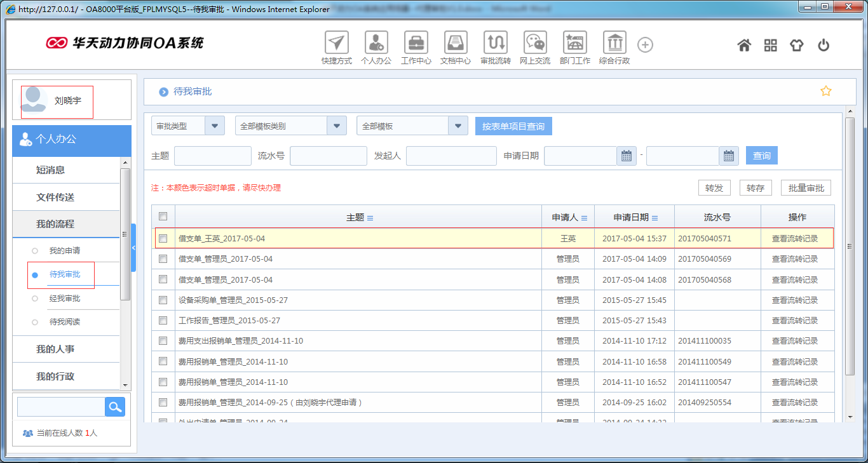This screenshot has height=463, width=868.
Task: Open the 个人办公 module icon
Action: click(x=376, y=43)
